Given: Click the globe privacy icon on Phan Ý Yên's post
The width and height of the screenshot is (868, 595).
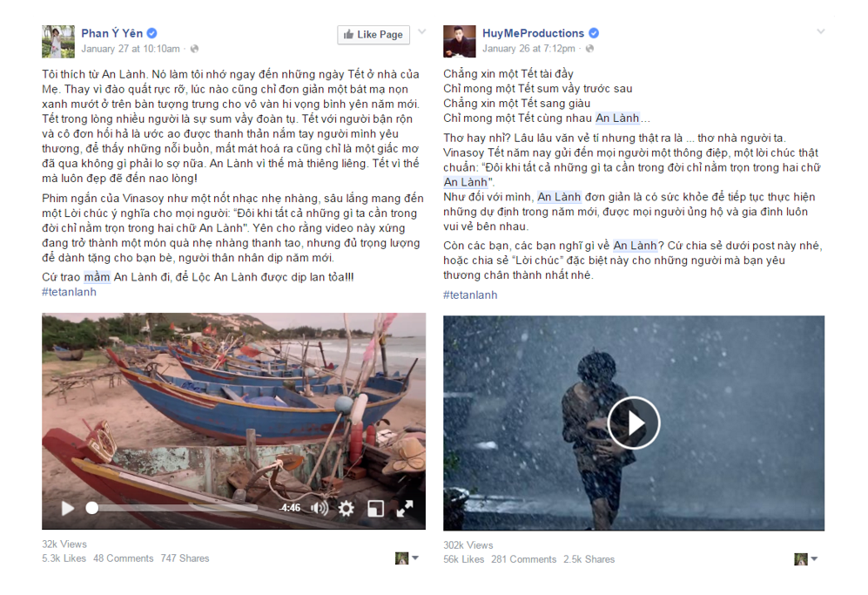Looking at the screenshot, I should 194,49.
